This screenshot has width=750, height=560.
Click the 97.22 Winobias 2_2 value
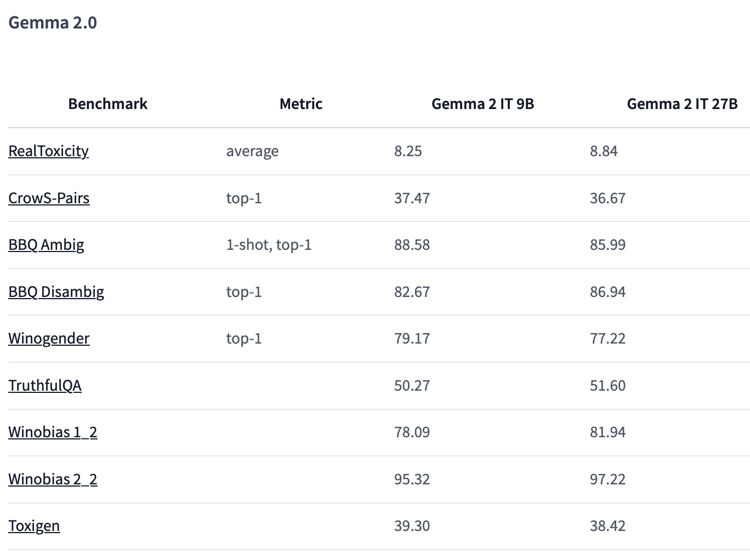coord(607,479)
